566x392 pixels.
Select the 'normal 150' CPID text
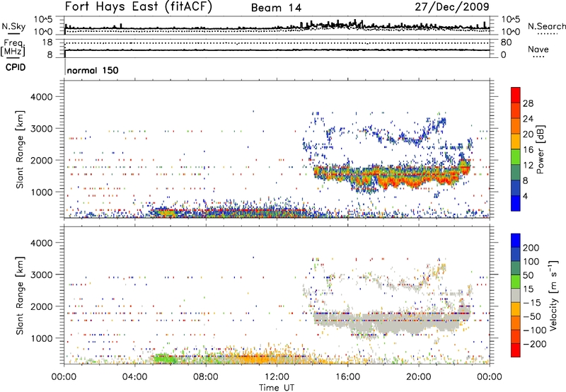point(93,70)
